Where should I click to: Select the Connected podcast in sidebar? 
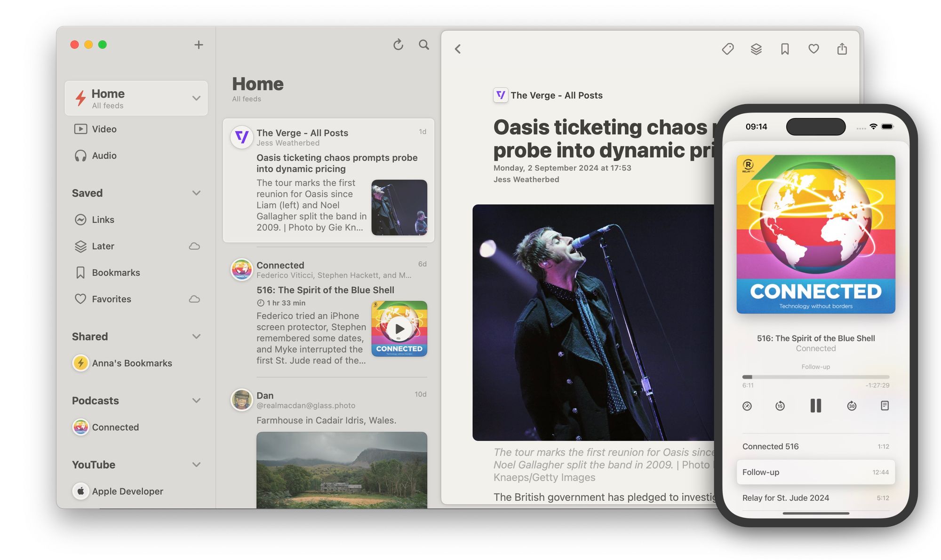point(115,426)
